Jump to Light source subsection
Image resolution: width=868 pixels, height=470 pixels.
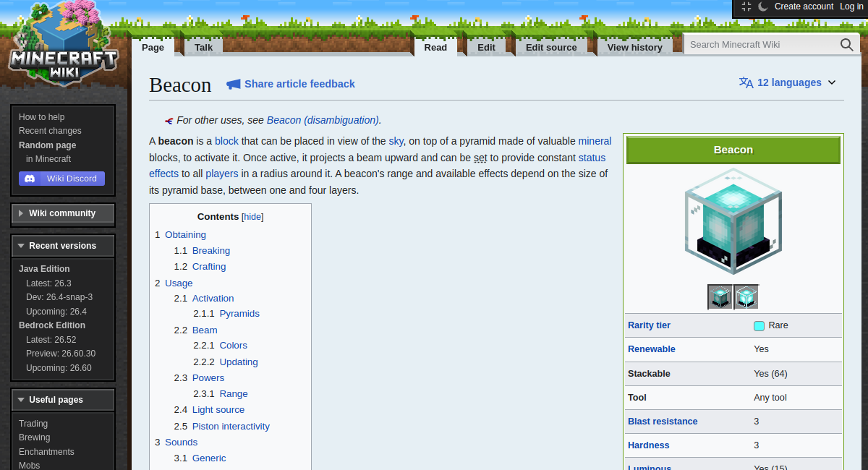pyautogui.click(x=218, y=410)
